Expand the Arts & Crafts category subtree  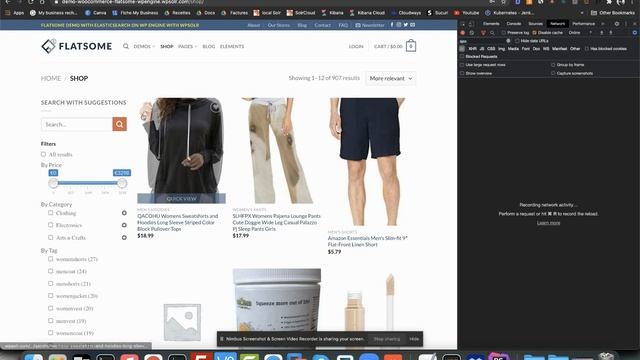[124, 238]
